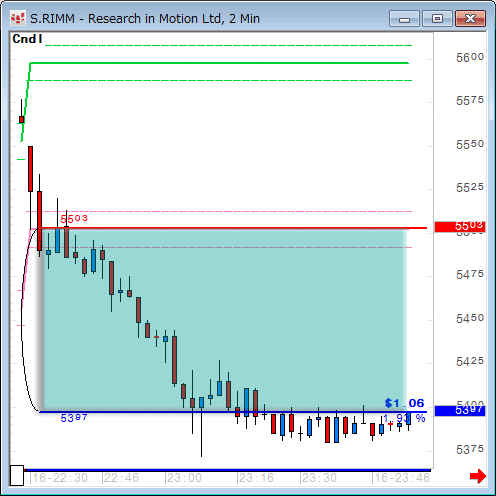The height and width of the screenshot is (496, 496).
Task: Select the blue 5397 price tag on axis
Action: click(x=460, y=410)
